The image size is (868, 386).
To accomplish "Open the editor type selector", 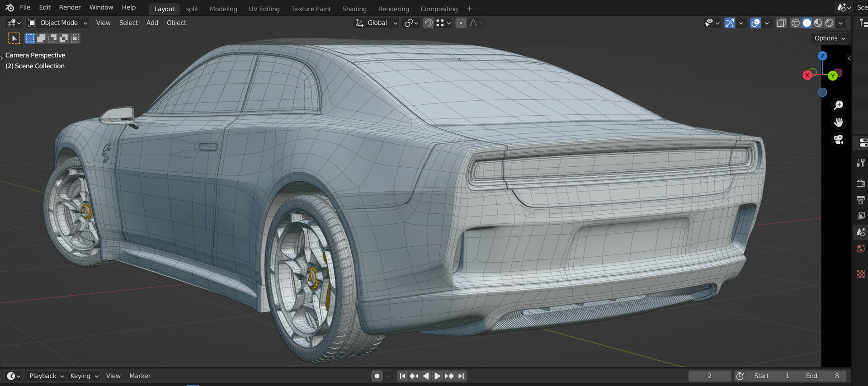I will 14,23.
